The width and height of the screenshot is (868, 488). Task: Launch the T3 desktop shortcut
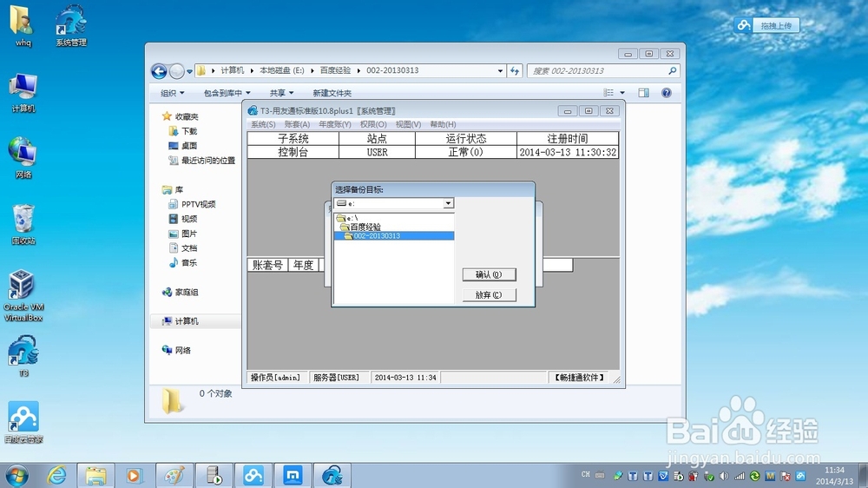23,356
